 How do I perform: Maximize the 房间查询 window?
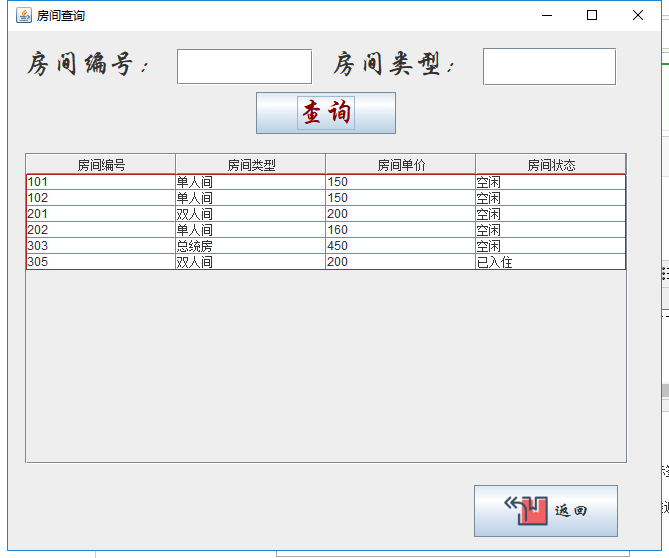[x=592, y=15]
